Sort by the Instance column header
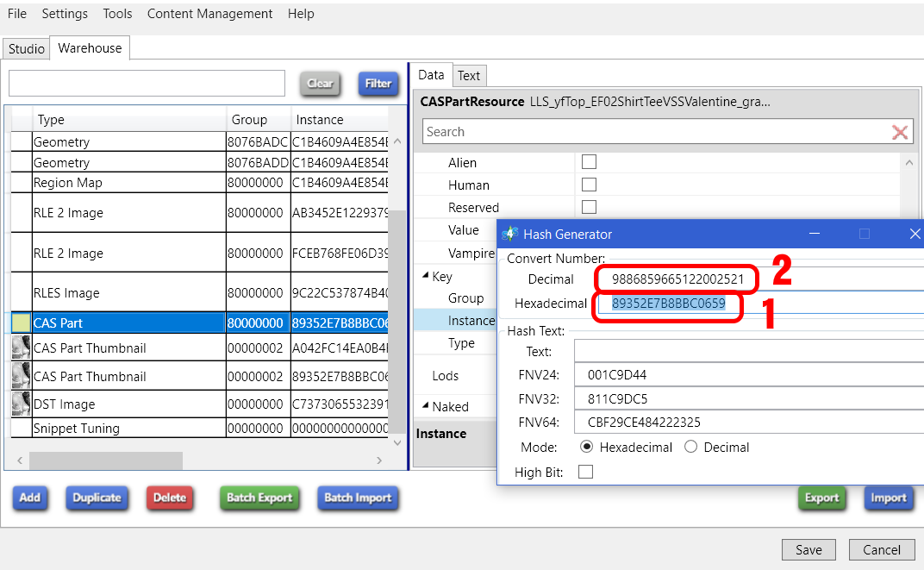 (x=340, y=120)
